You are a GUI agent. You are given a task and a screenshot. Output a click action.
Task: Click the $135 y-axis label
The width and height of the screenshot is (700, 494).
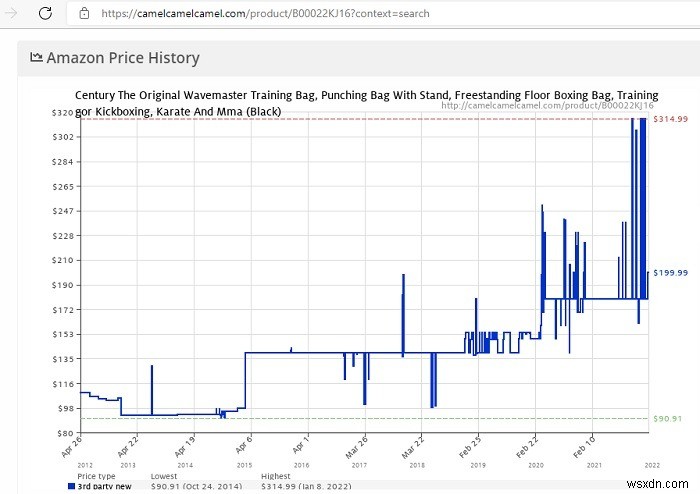(62, 359)
